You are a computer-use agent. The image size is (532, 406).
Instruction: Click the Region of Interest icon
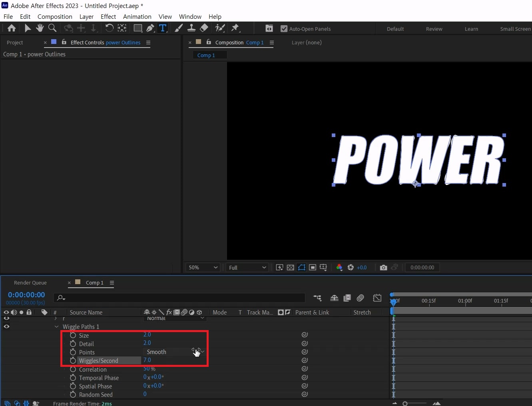(x=313, y=268)
